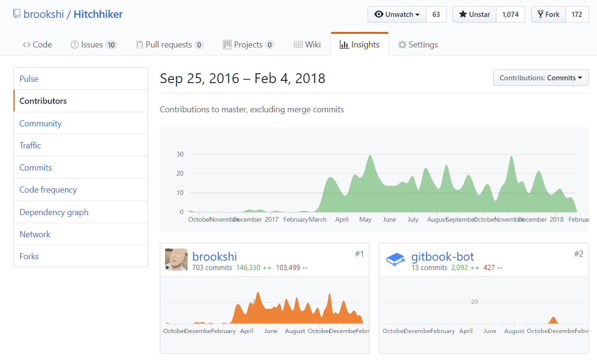The image size is (597, 364).
Task: Expand the Contributions: Commits dropdown
Action: pos(541,78)
